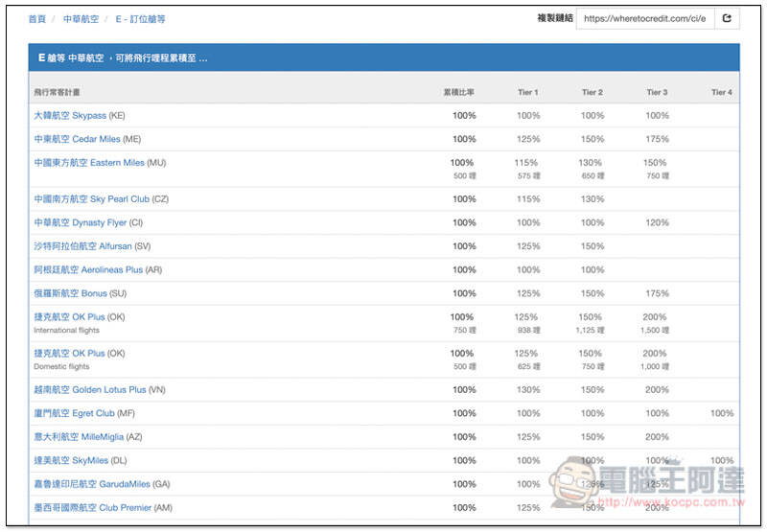Open 中華航空 breadcrumb link
This screenshot has height=532, width=767.
(x=81, y=19)
